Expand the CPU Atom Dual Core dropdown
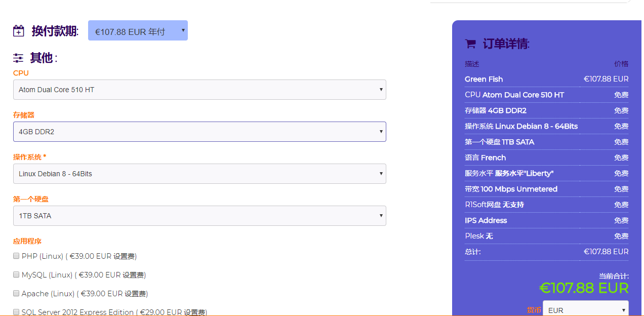This screenshot has height=316, width=644. [x=199, y=90]
